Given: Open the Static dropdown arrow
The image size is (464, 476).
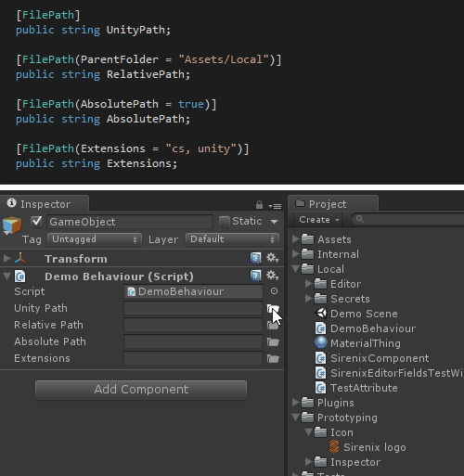Looking at the screenshot, I should pos(274,222).
